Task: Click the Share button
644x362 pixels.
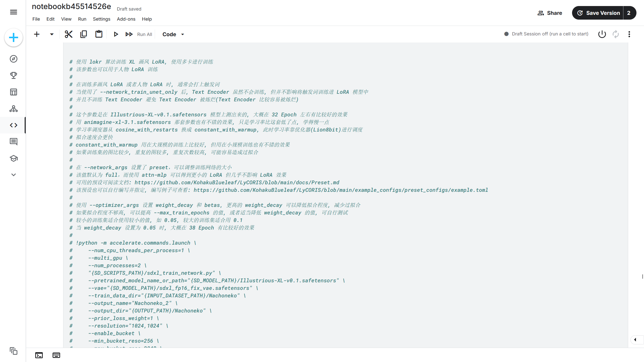Action: point(550,13)
